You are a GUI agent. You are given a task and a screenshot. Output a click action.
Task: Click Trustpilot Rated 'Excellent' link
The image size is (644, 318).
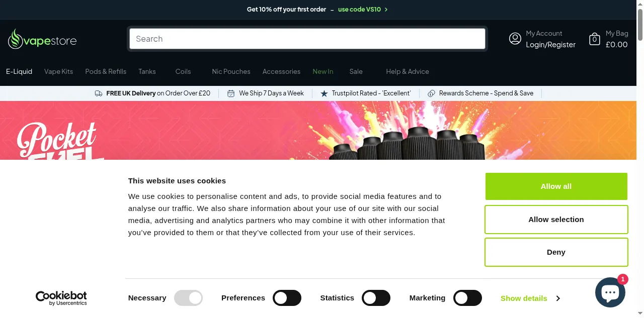(x=371, y=93)
